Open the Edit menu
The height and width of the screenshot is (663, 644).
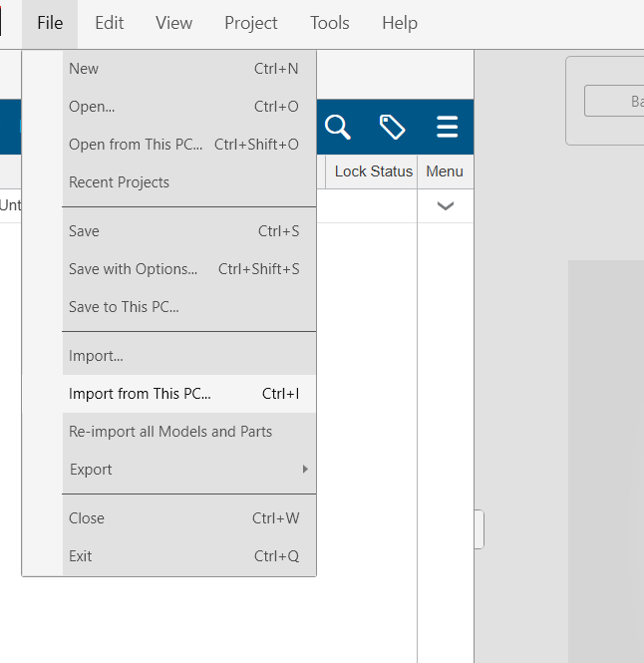(110, 23)
